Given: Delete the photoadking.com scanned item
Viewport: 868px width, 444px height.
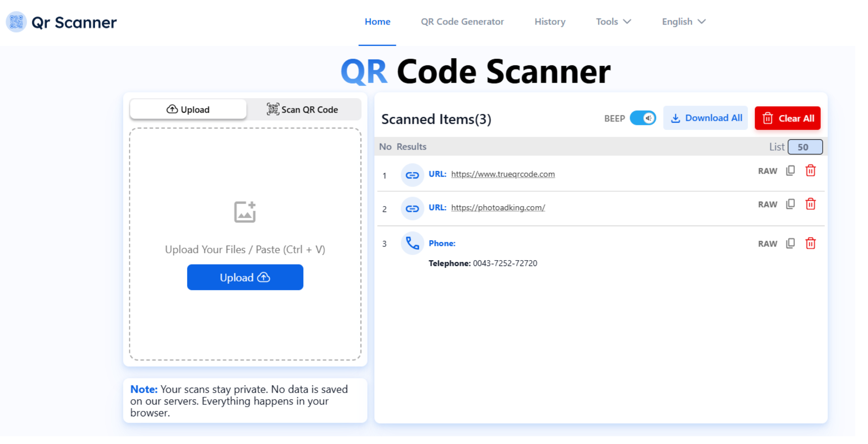Looking at the screenshot, I should [810, 204].
